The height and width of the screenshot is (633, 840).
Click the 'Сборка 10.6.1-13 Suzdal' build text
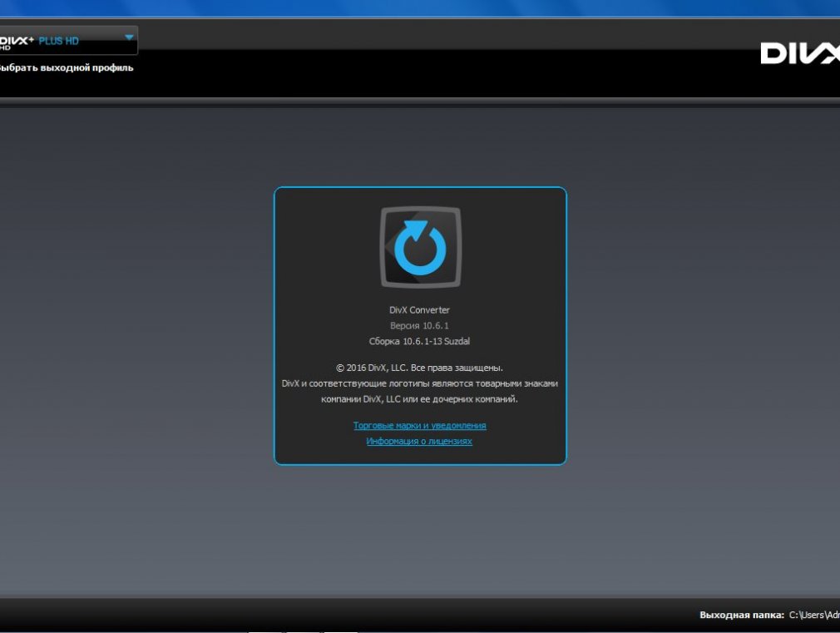(419, 341)
